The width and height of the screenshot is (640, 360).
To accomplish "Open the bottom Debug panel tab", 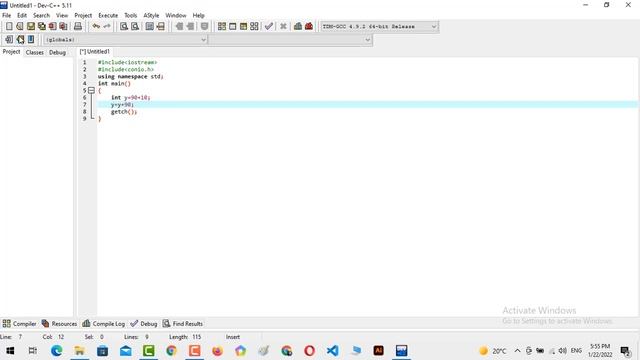I will coord(144,324).
